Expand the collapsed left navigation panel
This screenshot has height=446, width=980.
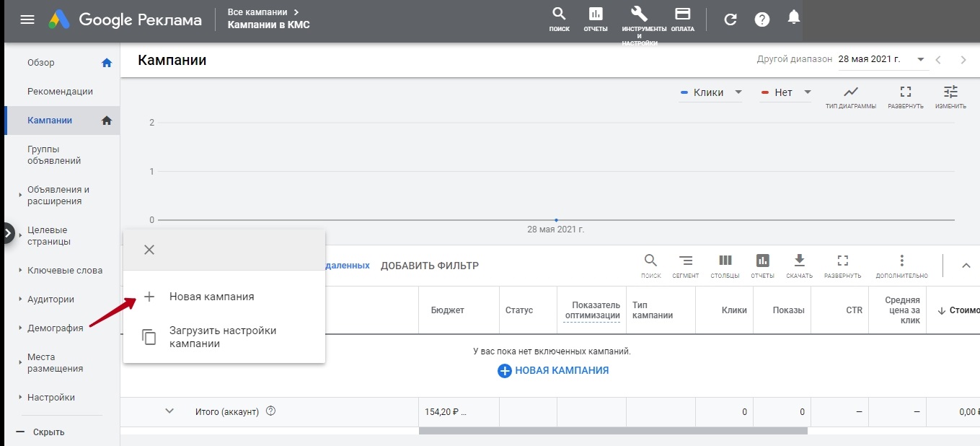(x=7, y=233)
